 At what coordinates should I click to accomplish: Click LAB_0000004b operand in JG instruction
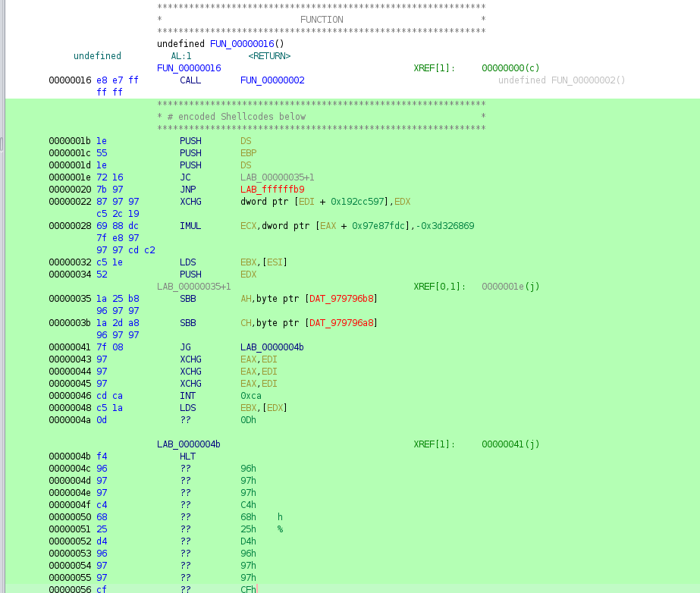[x=272, y=347]
